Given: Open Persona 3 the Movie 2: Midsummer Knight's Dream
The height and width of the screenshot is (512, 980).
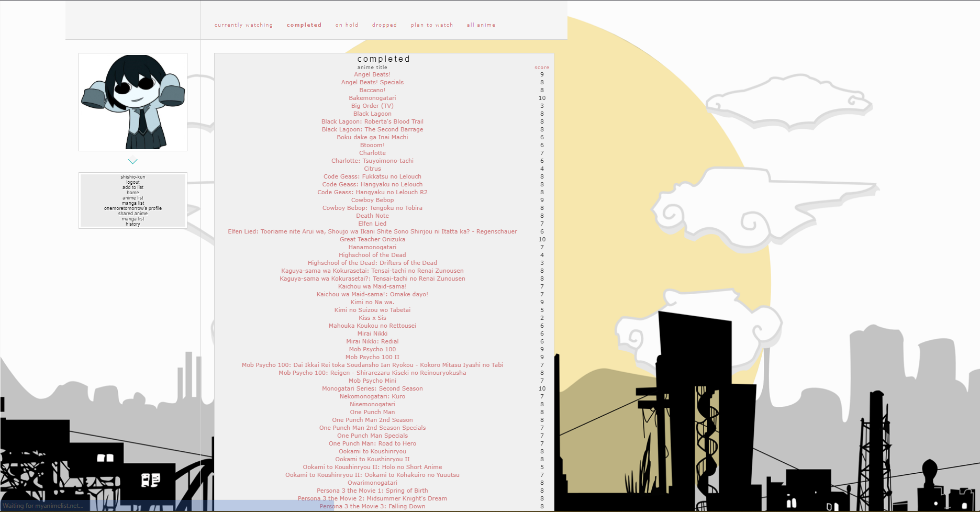Looking at the screenshot, I should coord(372,498).
